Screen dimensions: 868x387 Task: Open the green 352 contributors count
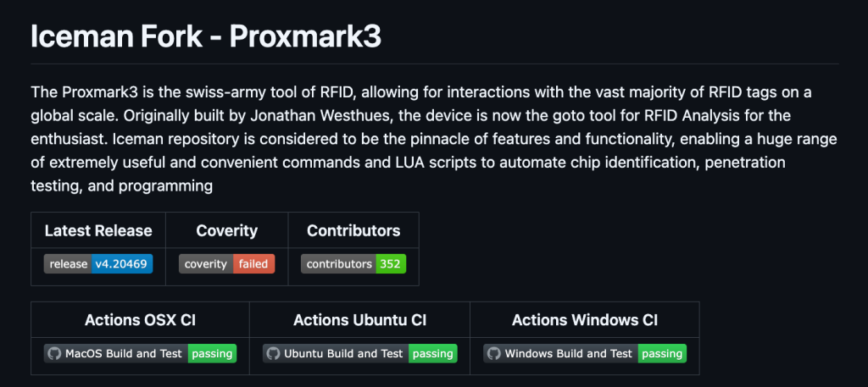tap(391, 263)
